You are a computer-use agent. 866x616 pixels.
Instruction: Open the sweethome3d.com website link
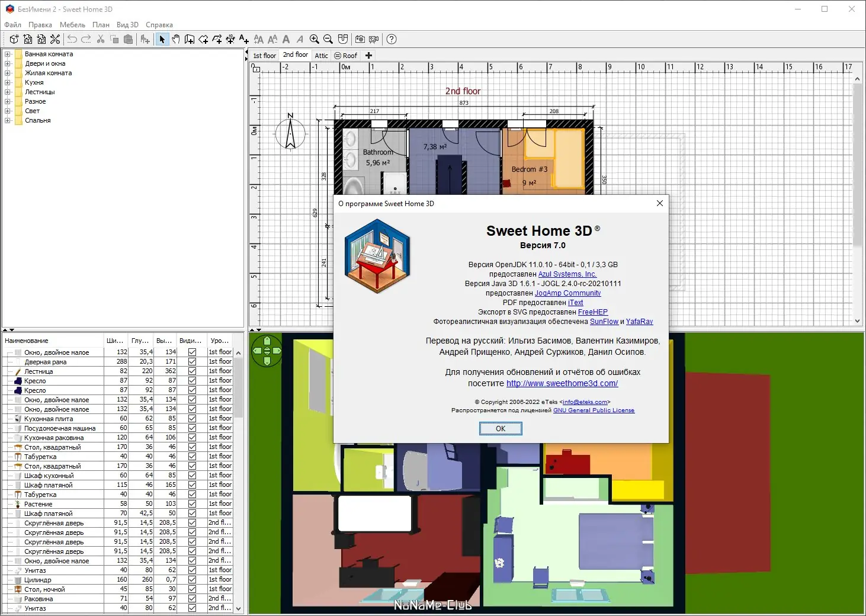(562, 383)
